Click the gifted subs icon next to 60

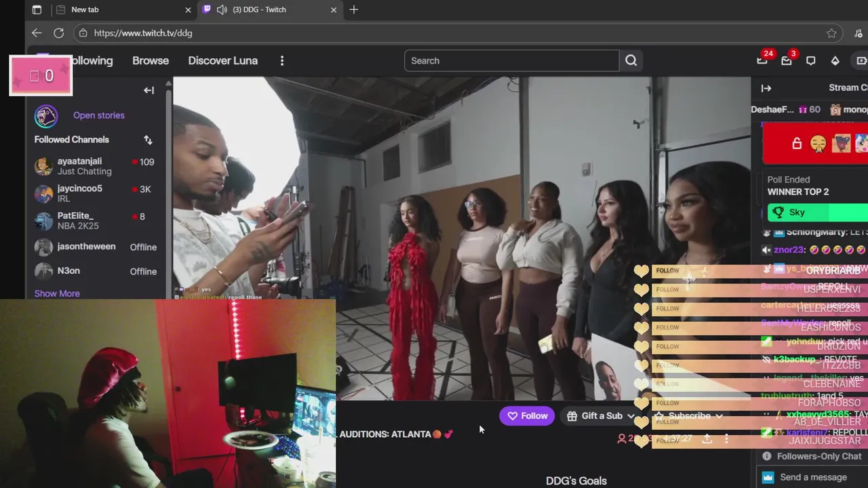(x=802, y=109)
